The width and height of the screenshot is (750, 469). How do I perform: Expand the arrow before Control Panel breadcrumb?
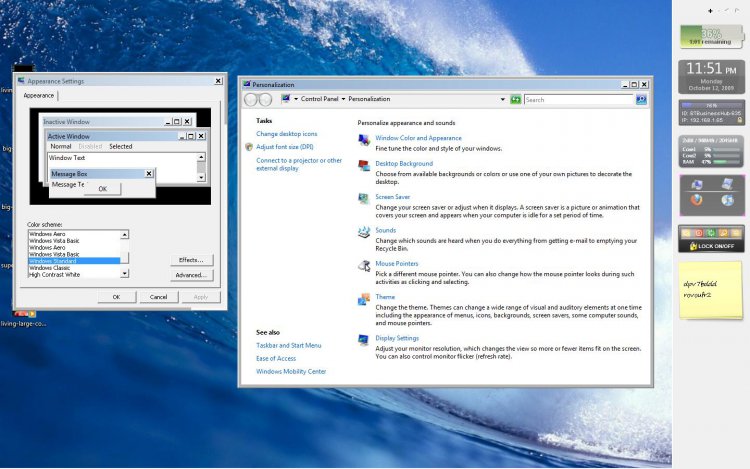tap(296, 99)
